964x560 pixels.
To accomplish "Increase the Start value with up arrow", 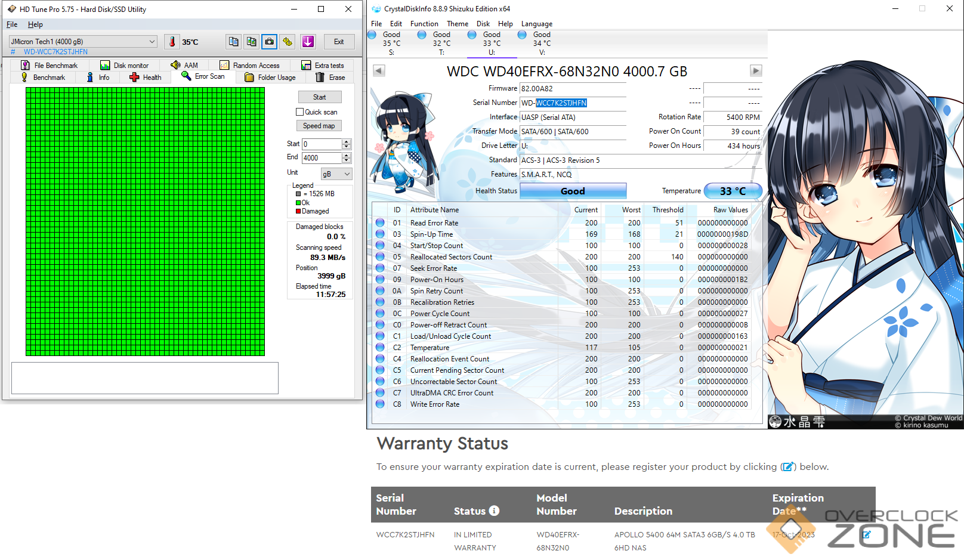I will point(347,141).
